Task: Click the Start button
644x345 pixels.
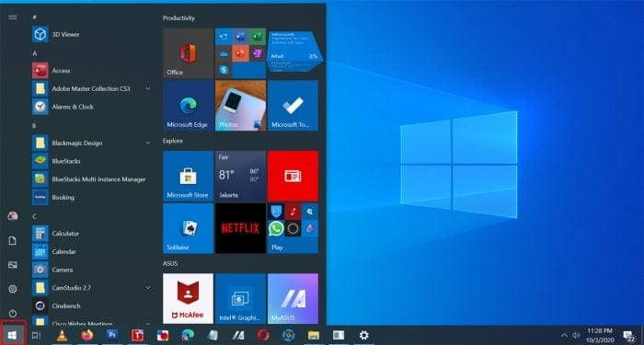Action: tap(12, 336)
